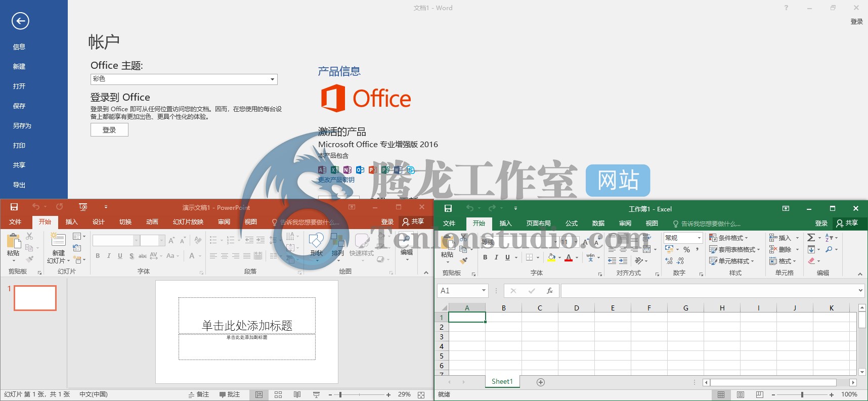Screen dimensions: 868x401
Task: Switch to Reading view in PowerPoint status bar
Action: click(x=297, y=395)
